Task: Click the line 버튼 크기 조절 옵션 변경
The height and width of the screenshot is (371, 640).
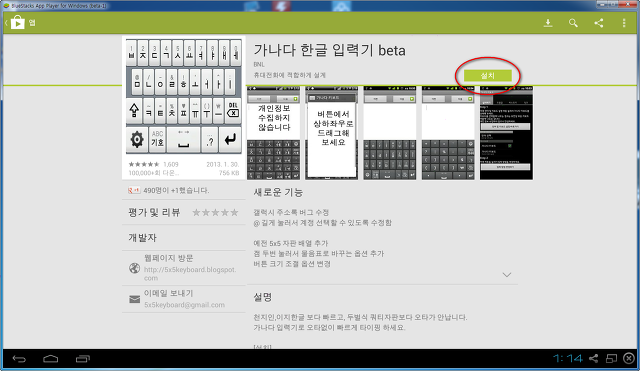Action: 292,264
